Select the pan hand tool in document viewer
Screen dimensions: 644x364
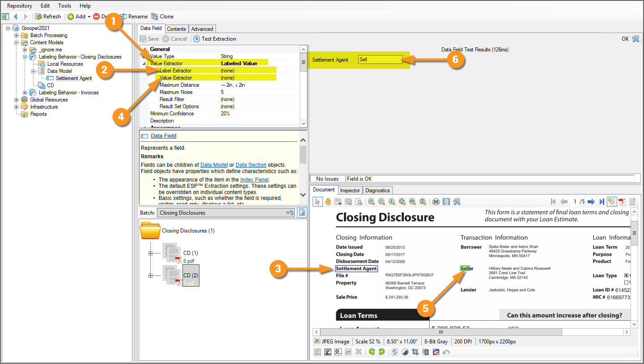(328, 202)
